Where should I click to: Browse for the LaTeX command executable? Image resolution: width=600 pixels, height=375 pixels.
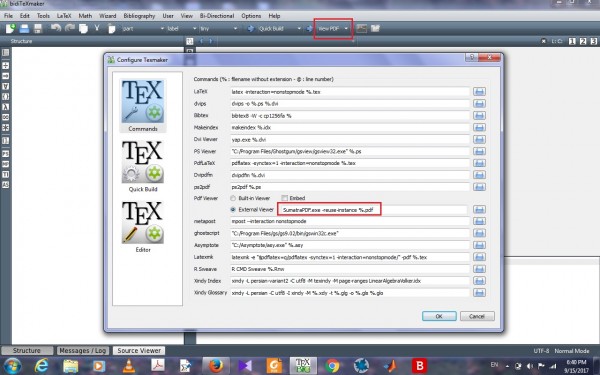click(x=479, y=91)
